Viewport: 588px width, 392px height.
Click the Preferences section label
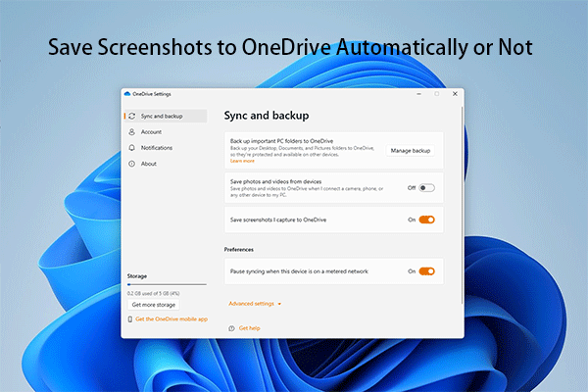pyautogui.click(x=239, y=250)
